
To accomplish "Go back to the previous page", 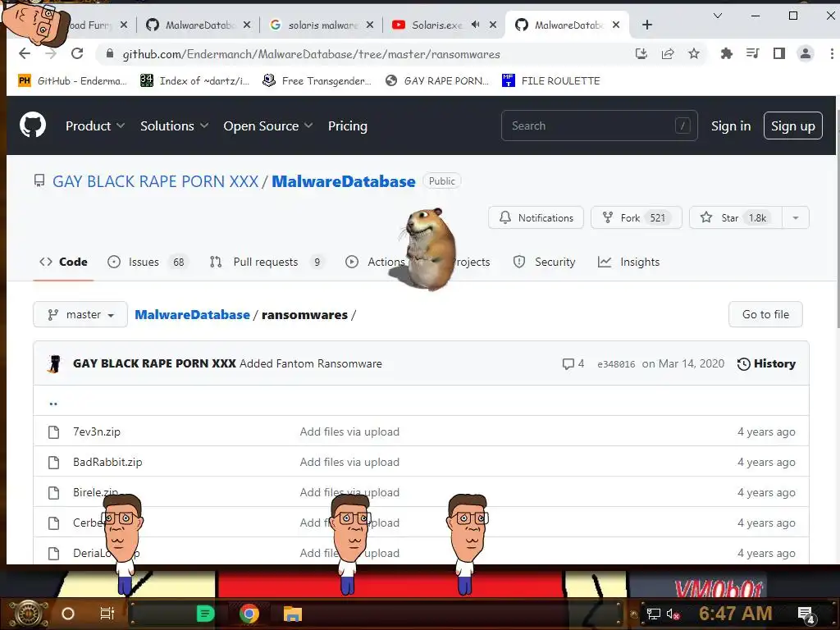I will [25, 53].
